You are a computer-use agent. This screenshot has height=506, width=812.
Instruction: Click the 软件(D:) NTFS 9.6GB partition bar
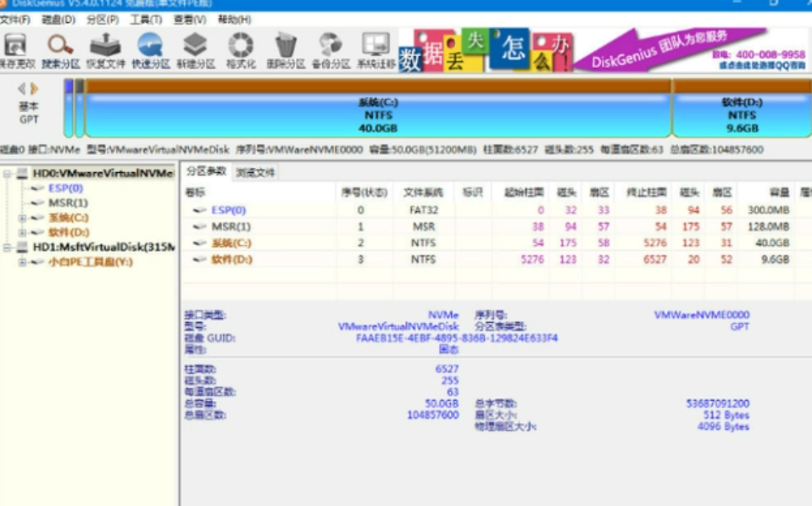tap(742, 108)
